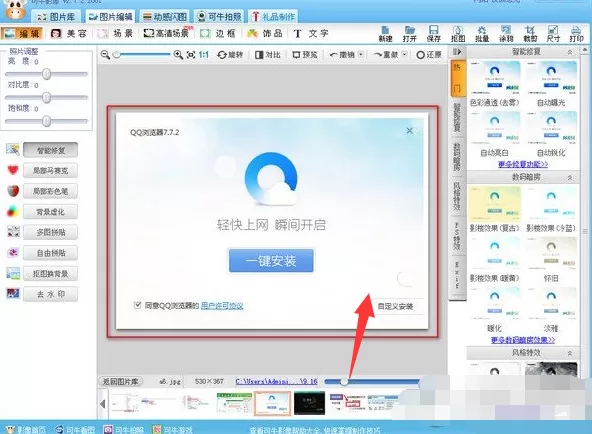
Task: Apply the 色彩通透(去雾) effect thumbnail
Action: click(495, 78)
